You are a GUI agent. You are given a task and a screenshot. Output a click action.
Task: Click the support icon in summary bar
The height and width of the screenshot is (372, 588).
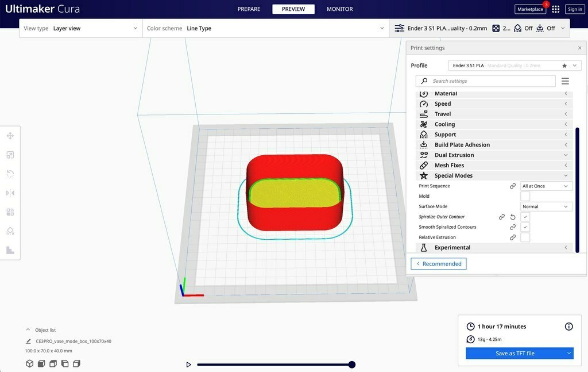click(517, 28)
